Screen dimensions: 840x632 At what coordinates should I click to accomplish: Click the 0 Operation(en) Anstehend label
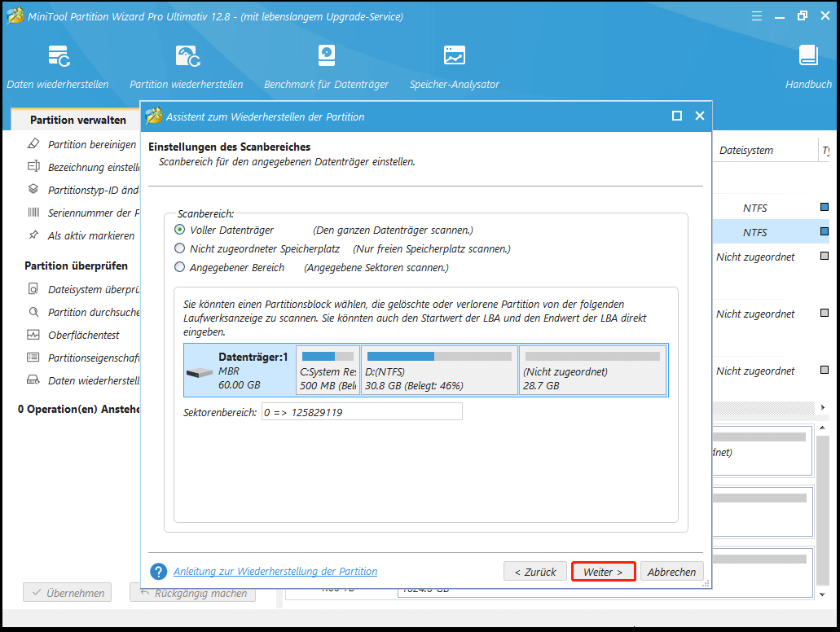pos(78,409)
